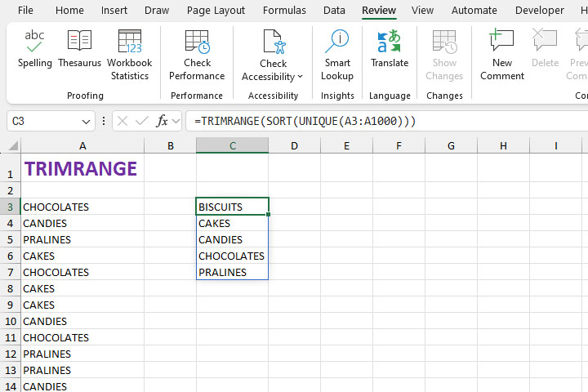Image resolution: width=588 pixels, height=392 pixels.
Task: Click the formula bar with TRIMRANGE formula
Action: click(386, 121)
